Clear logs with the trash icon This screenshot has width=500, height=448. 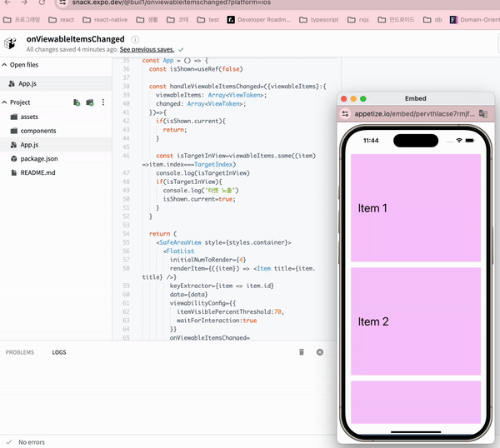[301, 352]
